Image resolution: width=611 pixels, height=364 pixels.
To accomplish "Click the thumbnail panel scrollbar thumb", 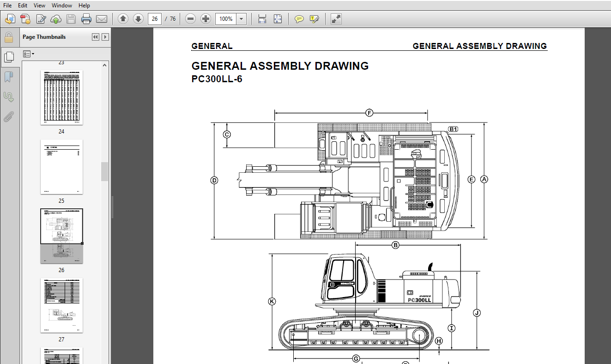I will [105, 171].
